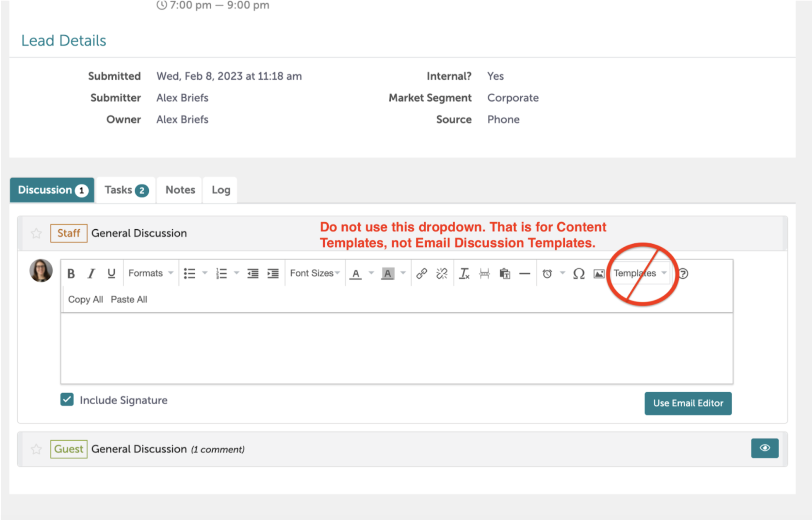Image resolution: width=812 pixels, height=520 pixels.
Task: Insert an image using the picture icon
Action: [x=599, y=274]
